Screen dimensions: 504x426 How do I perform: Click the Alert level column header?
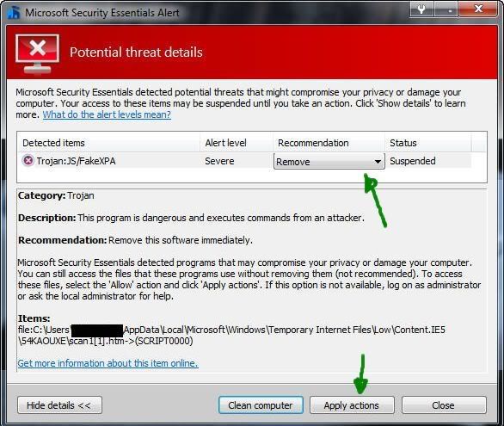[237, 143]
